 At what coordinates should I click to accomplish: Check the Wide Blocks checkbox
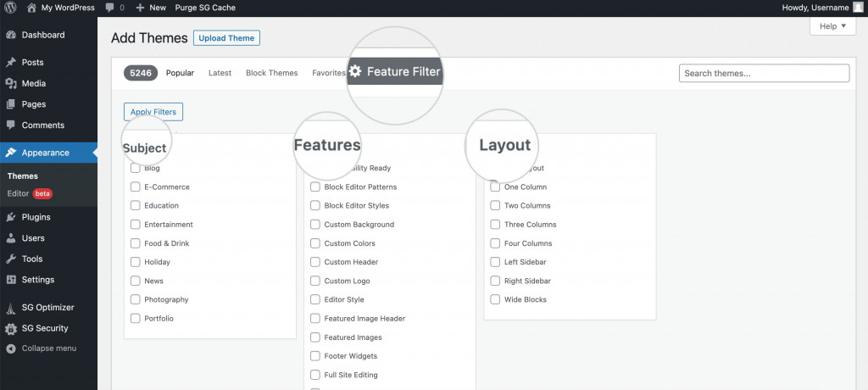click(x=495, y=299)
